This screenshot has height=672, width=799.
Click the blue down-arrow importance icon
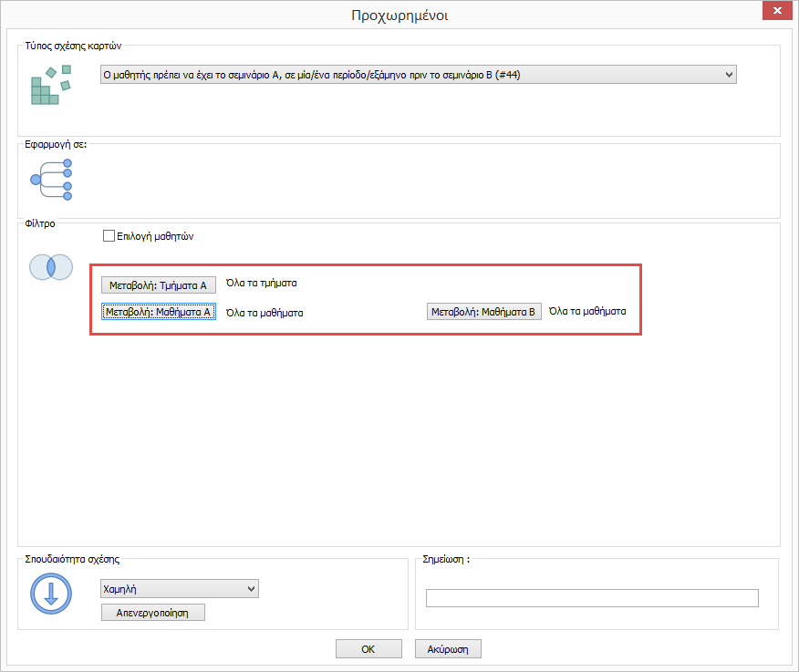(x=51, y=594)
